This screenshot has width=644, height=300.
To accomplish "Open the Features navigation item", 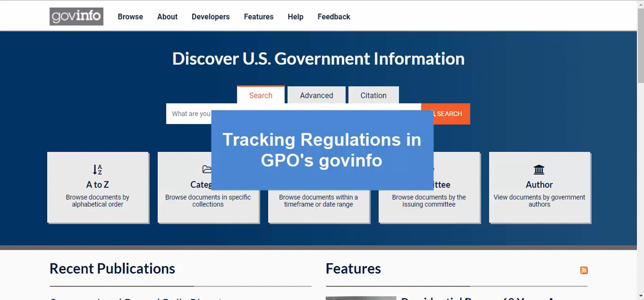I will 259,17.
